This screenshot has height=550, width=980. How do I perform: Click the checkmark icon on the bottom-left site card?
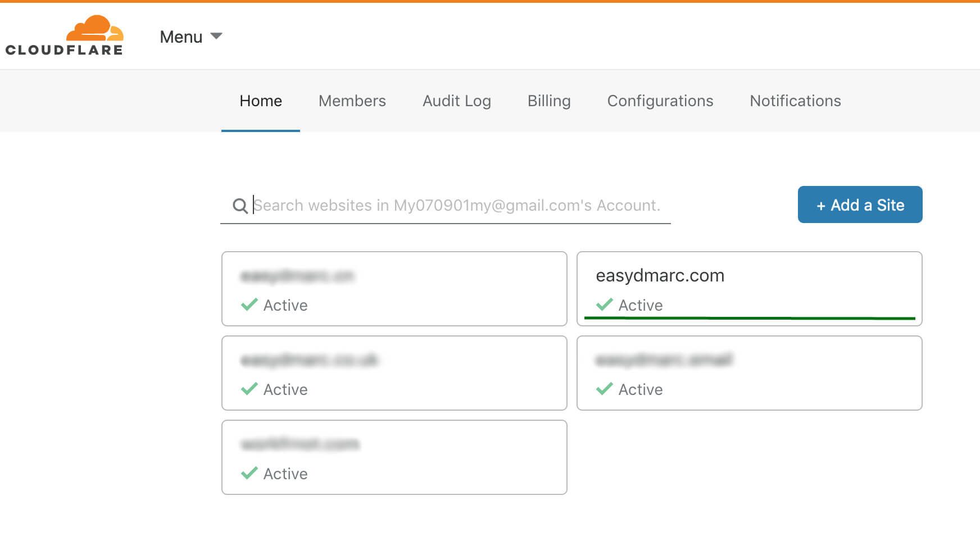coord(249,474)
